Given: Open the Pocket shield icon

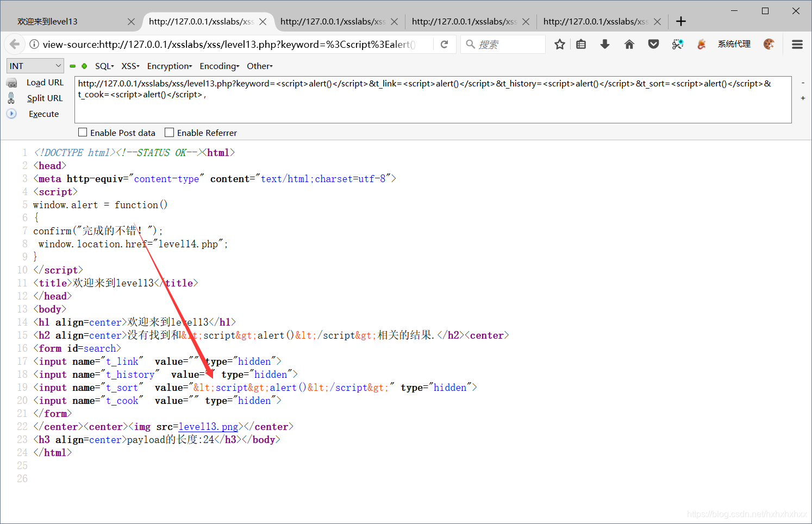Looking at the screenshot, I should tap(654, 45).
